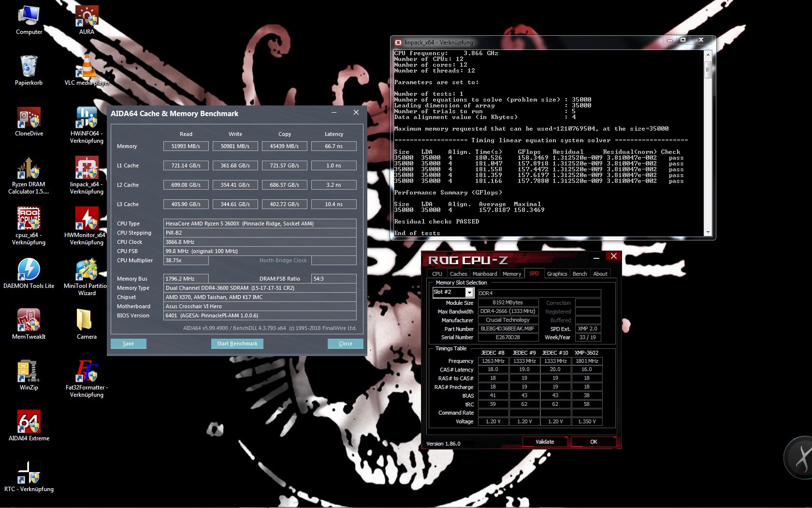Click 'Residual checks PASSED' console line
This screenshot has width=812, height=508.
point(436,222)
